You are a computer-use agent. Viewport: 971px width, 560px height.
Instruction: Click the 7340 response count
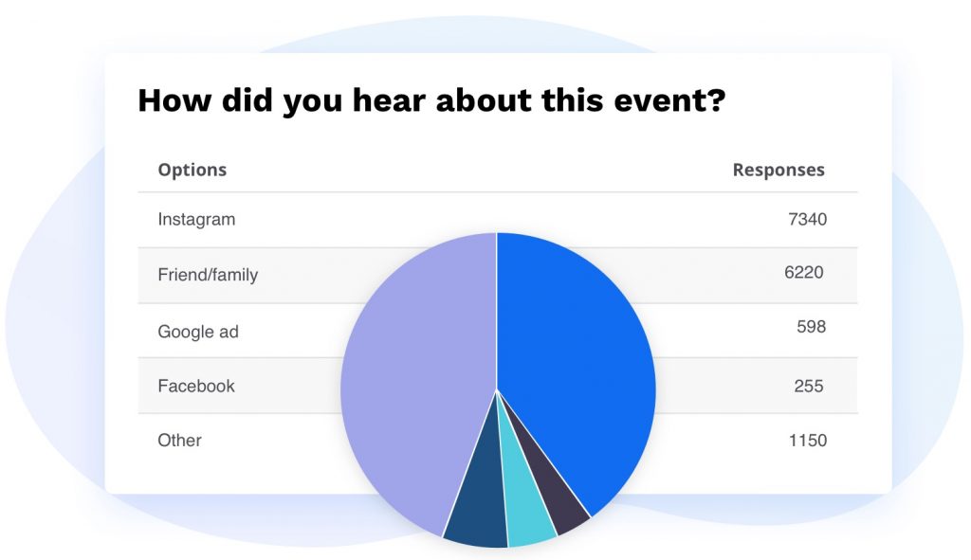point(807,220)
